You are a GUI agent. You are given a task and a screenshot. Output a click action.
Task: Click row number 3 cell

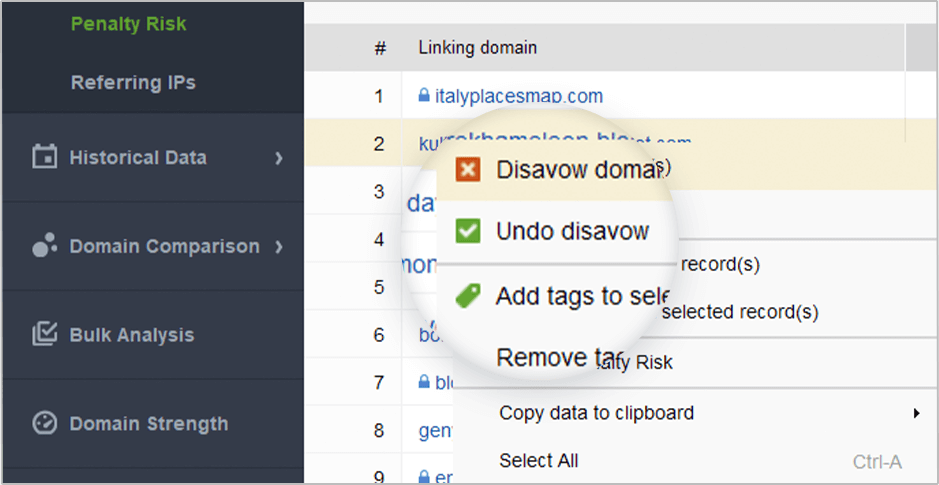tap(379, 192)
